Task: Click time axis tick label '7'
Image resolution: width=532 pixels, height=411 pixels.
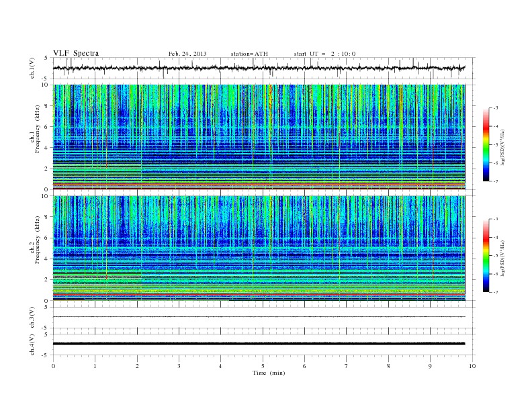Action: [347, 366]
